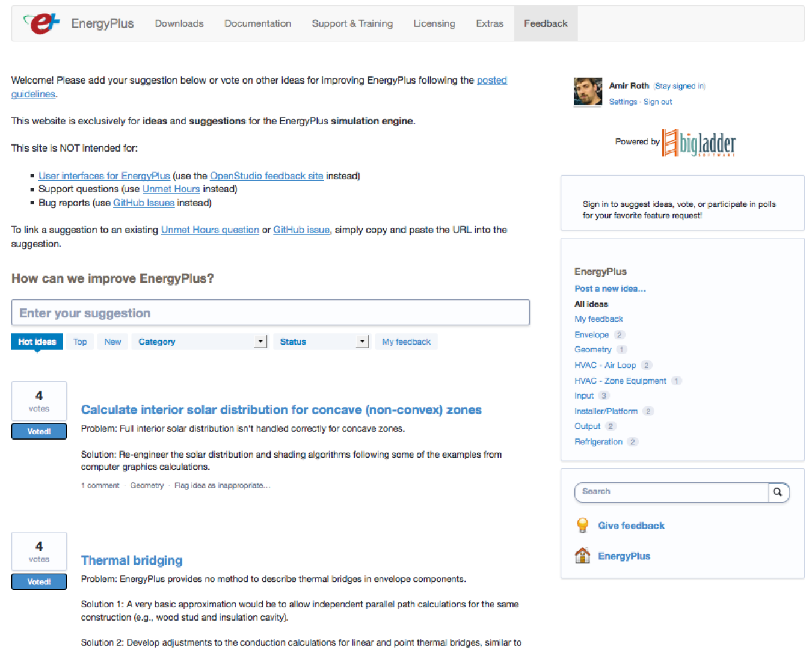
Task: Select All ideas in the sidebar
Action: [x=591, y=304]
